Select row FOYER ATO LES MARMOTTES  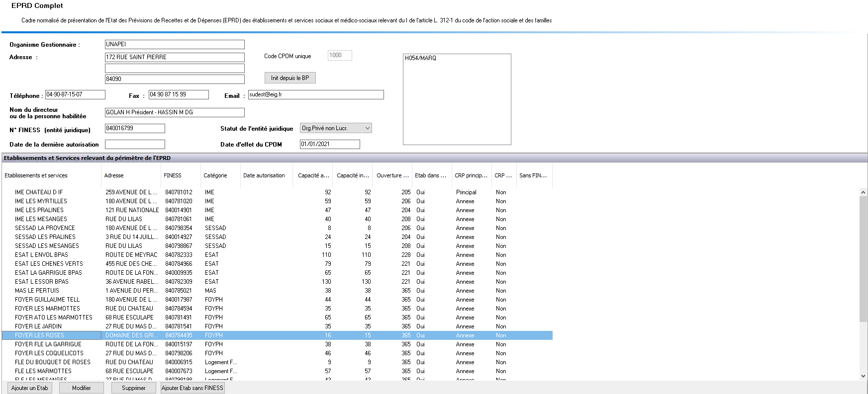[x=277, y=317]
